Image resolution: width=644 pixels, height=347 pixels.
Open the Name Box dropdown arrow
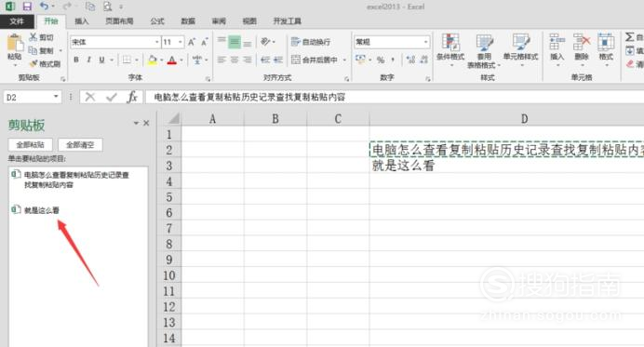(56, 97)
